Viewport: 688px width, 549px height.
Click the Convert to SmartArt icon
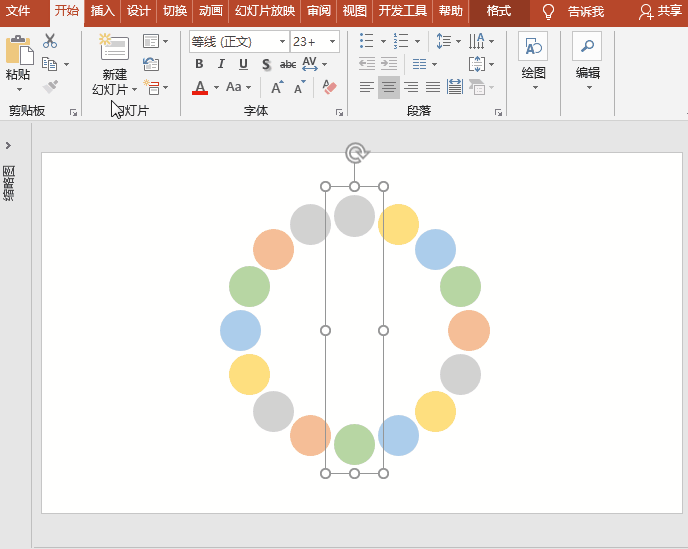click(x=477, y=87)
